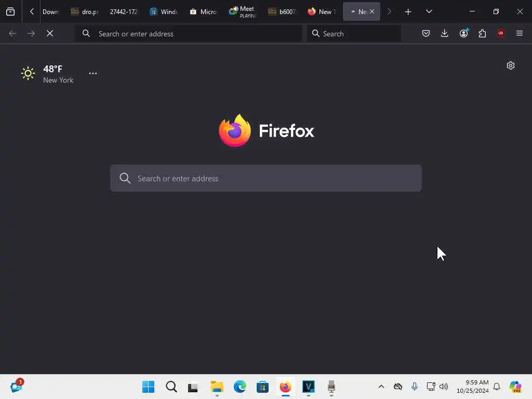Screen dimensions: 532x399
Task: Restore down the Firefox window
Action: pos(496,11)
